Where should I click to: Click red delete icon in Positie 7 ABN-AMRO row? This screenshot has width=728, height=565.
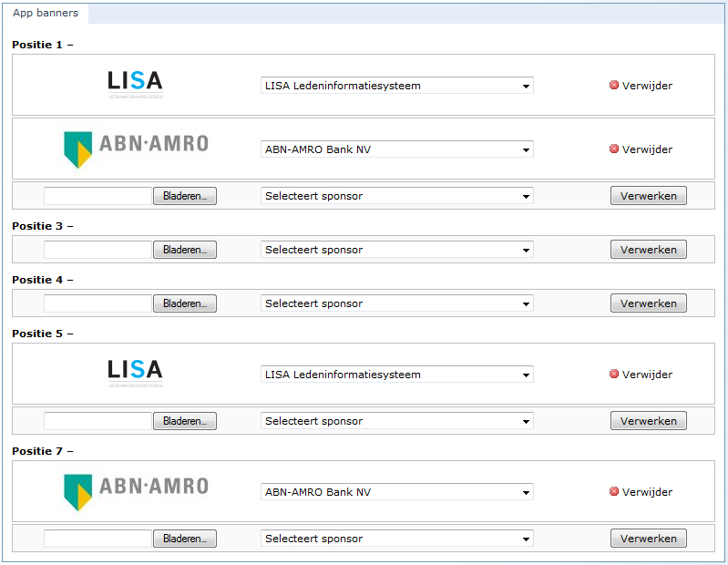[x=614, y=491]
